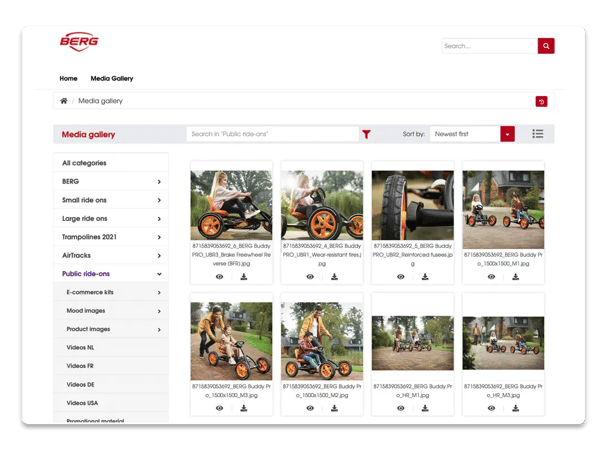The width and height of the screenshot is (600, 450).
Task: Expand the Product images chevron
Action: pyautogui.click(x=159, y=329)
